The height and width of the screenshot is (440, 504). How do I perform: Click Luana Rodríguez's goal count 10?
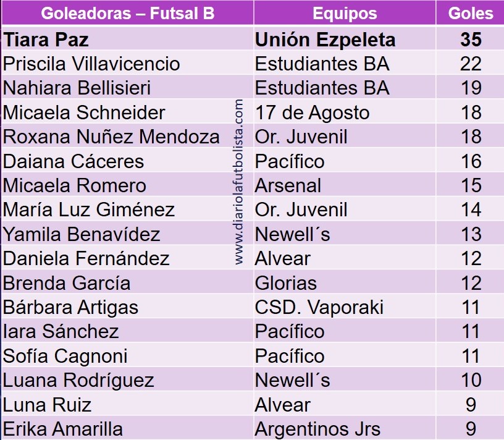pyautogui.click(x=471, y=380)
